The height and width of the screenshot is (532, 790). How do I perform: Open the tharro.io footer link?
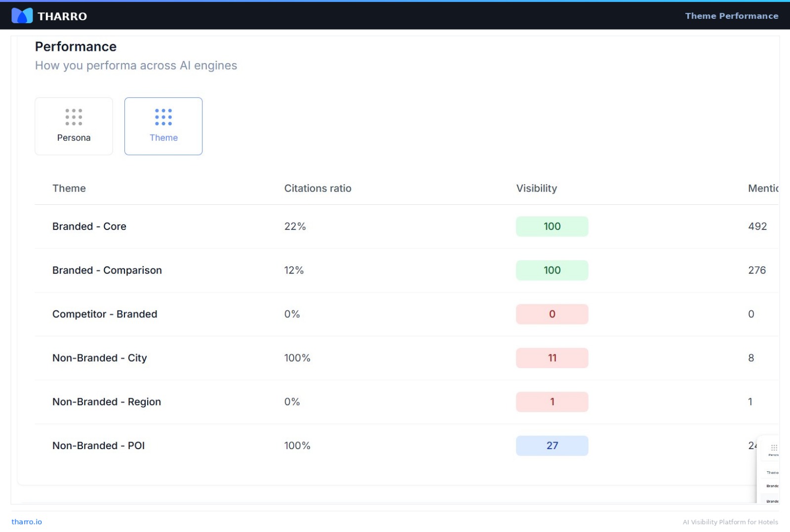[x=27, y=522]
